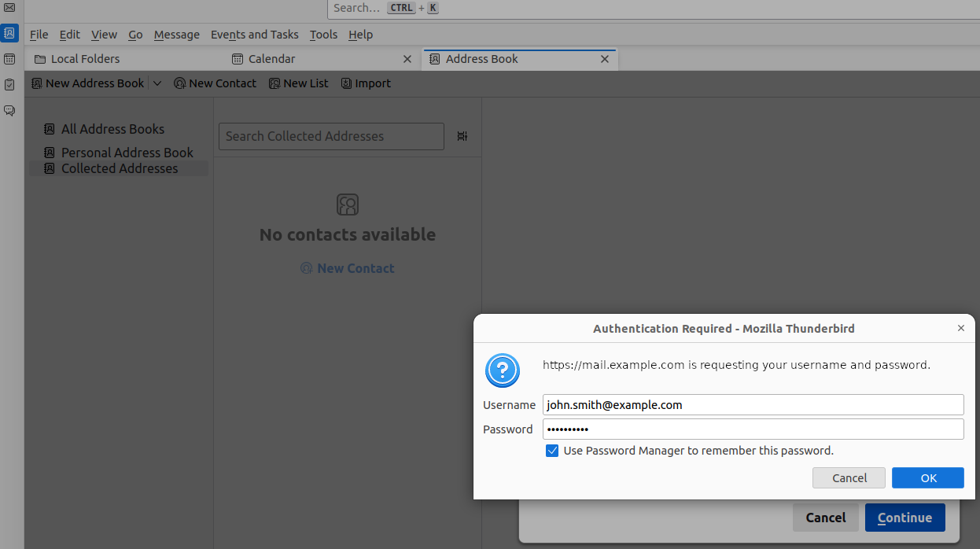
Task: Open the Tools menu
Action: click(x=323, y=35)
